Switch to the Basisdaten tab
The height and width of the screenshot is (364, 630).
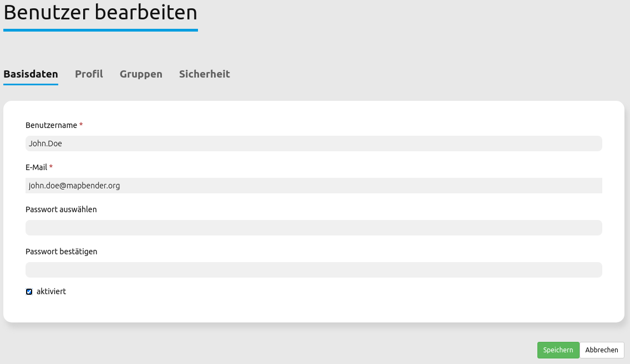(x=31, y=74)
